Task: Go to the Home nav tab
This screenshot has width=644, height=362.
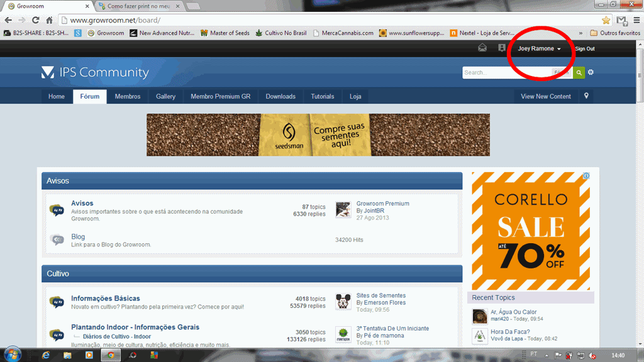Action: tap(56, 96)
